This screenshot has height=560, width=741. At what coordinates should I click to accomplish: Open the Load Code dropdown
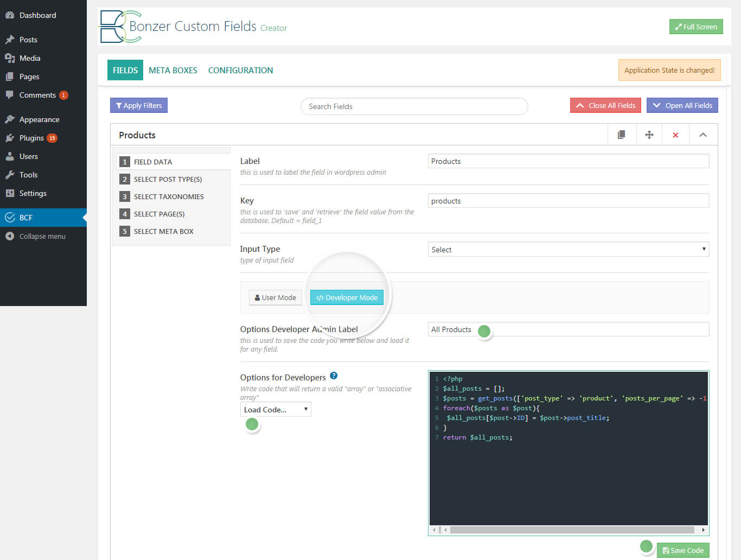[276, 409]
